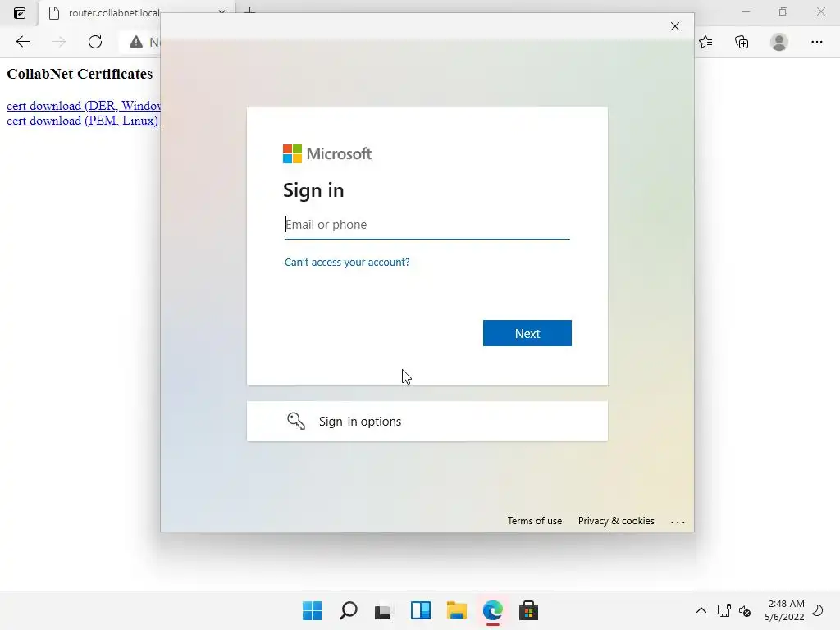This screenshot has width=840, height=630.
Task: Minimize the Edge browser window
Action: (x=745, y=11)
